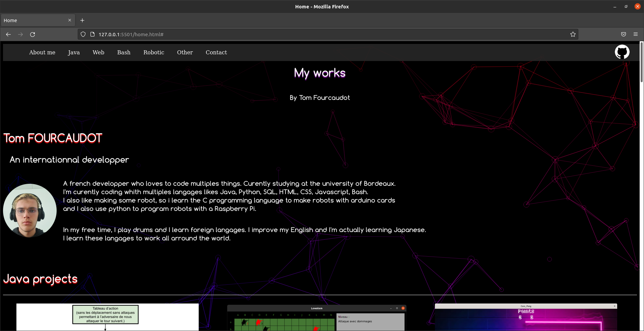644x331 pixels.
Task: Open the shield tracking protection icon
Action: [x=83, y=34]
